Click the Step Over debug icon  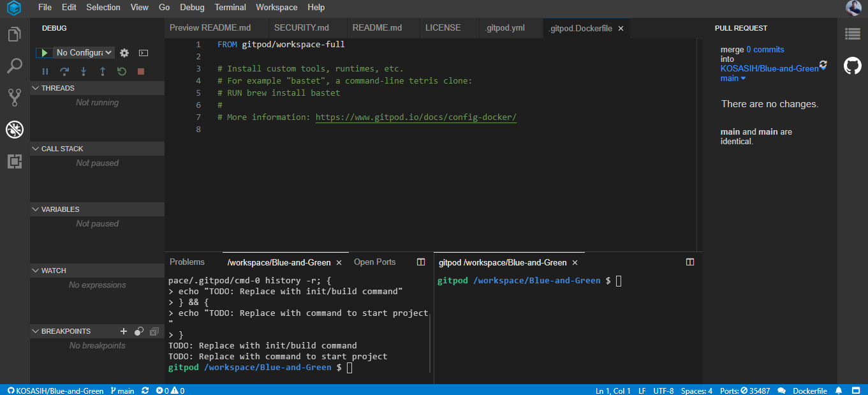pyautogui.click(x=64, y=71)
